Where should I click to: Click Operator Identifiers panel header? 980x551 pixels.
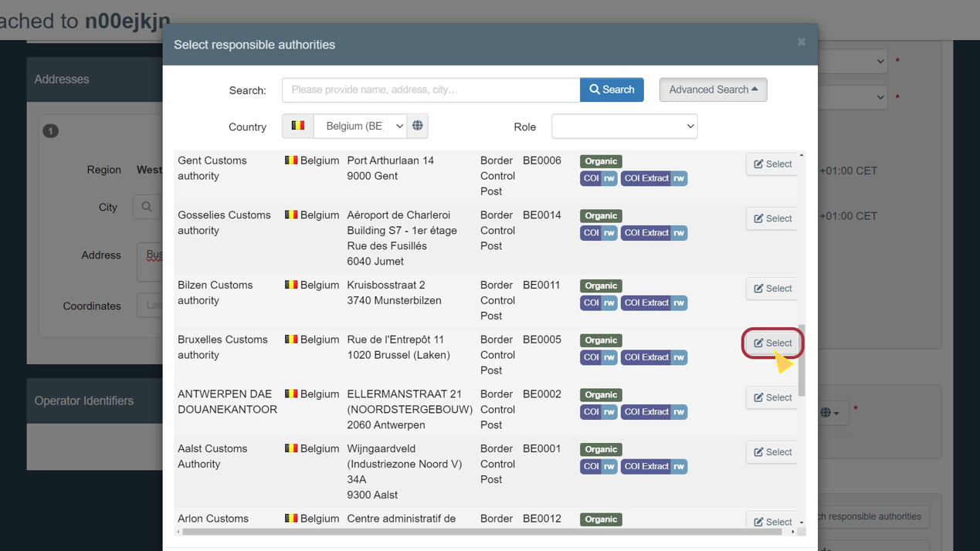click(x=95, y=401)
